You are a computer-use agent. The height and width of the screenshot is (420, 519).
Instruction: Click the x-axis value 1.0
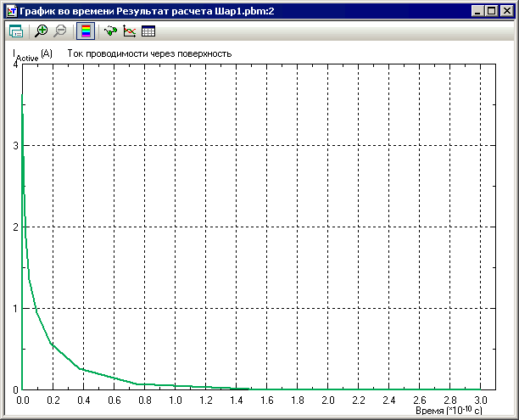pyautogui.click(x=175, y=400)
